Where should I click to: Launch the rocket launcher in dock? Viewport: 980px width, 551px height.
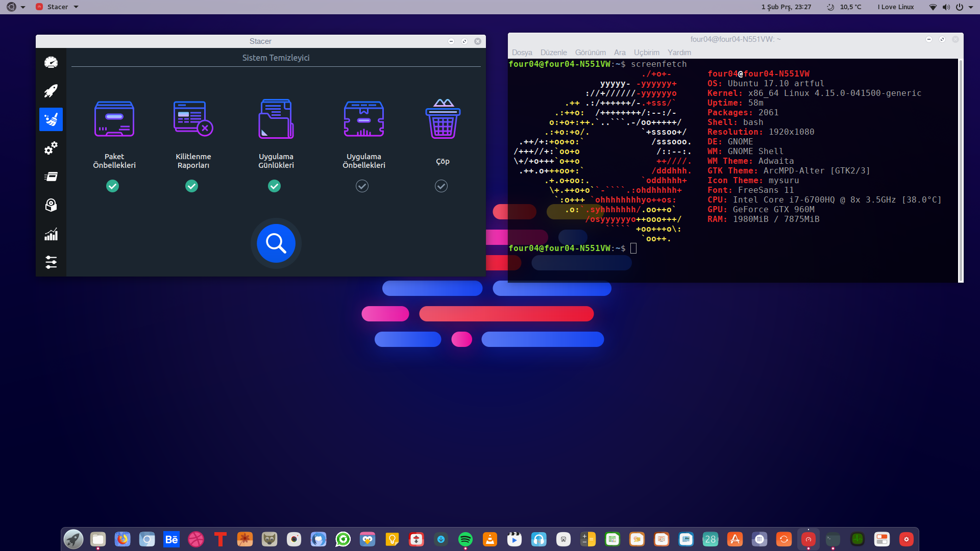[73, 539]
